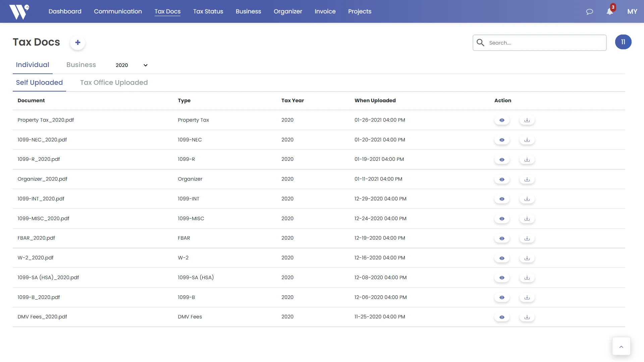Preview 1099-NEC_2020.pdf with the eye icon

tap(502, 140)
